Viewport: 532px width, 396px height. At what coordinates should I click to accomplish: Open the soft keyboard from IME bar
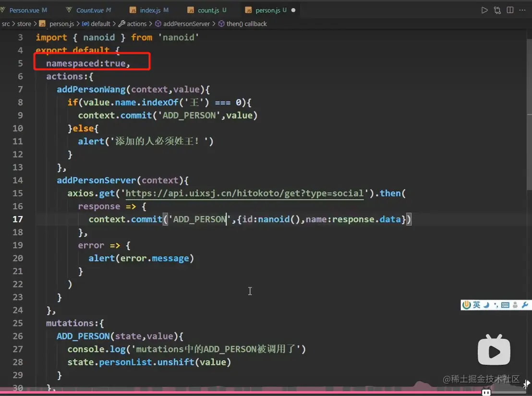(x=505, y=305)
